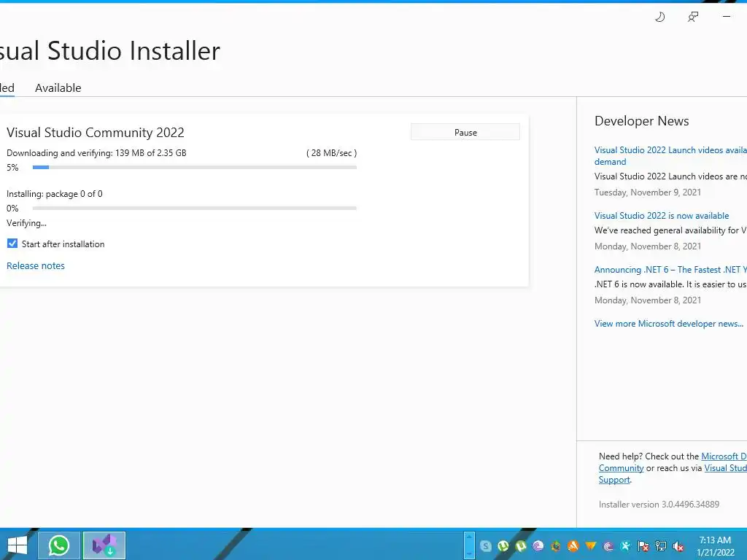Open the muted volume speaker icon
Image resolution: width=747 pixels, height=560 pixels.
click(x=678, y=546)
